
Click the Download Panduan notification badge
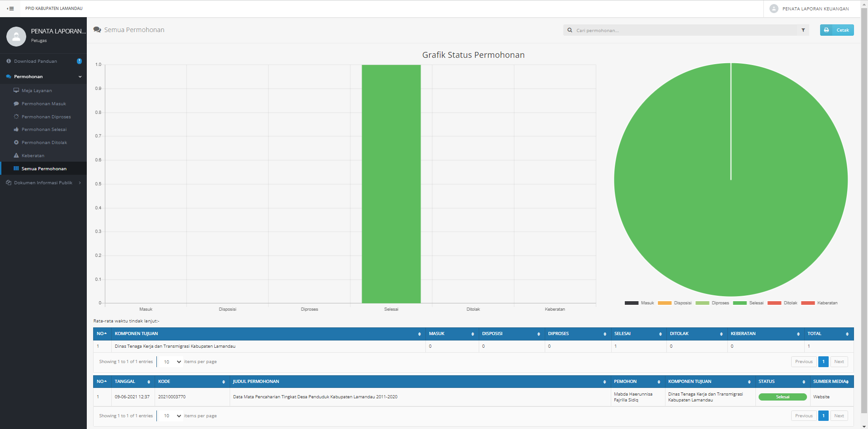coord(79,61)
